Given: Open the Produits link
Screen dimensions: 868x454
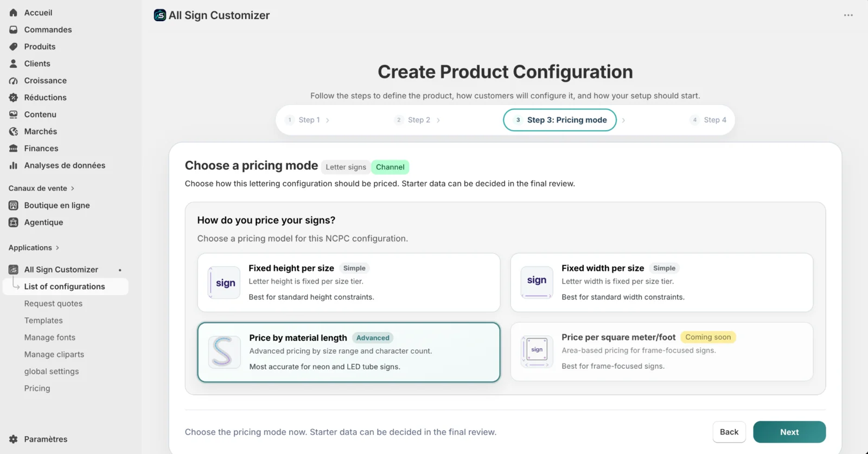Looking at the screenshot, I should (40, 47).
